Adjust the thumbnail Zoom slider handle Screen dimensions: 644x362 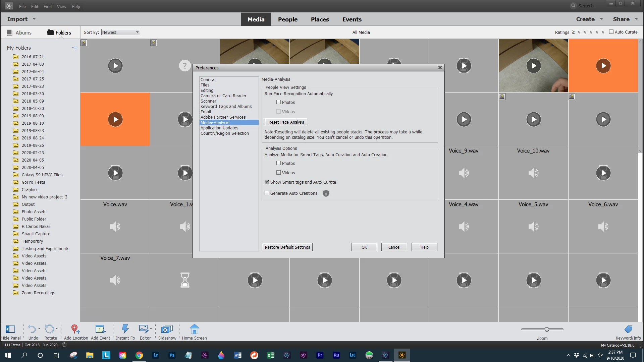pyautogui.click(x=547, y=329)
